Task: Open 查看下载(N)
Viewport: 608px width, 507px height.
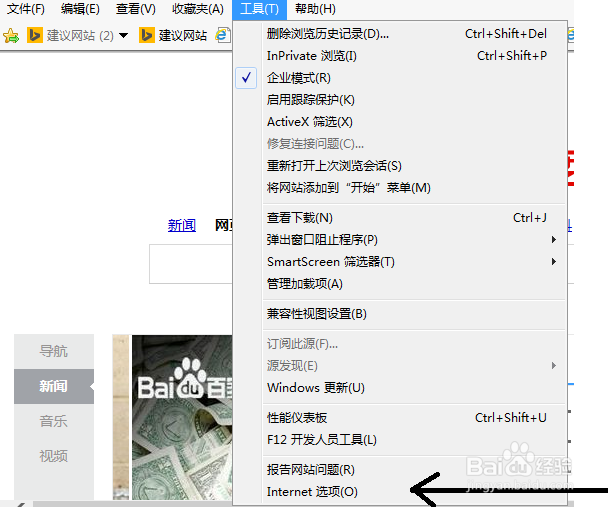Action: (x=400, y=218)
